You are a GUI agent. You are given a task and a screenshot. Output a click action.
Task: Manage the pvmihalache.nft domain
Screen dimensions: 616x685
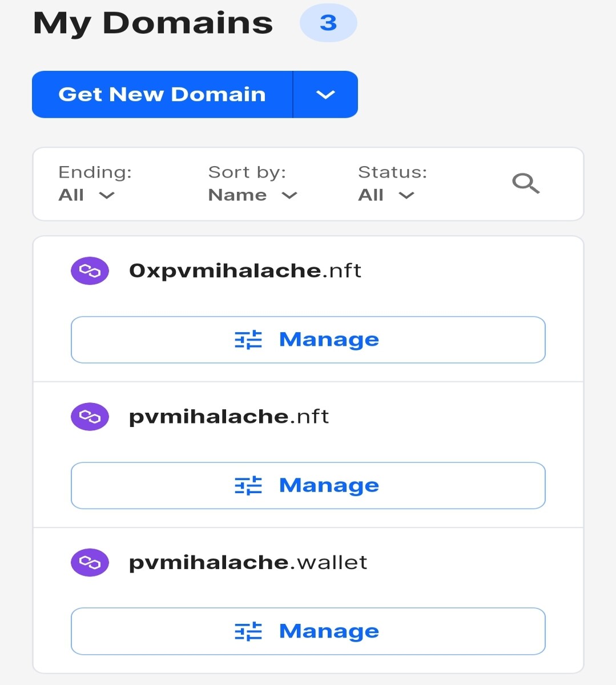point(308,486)
